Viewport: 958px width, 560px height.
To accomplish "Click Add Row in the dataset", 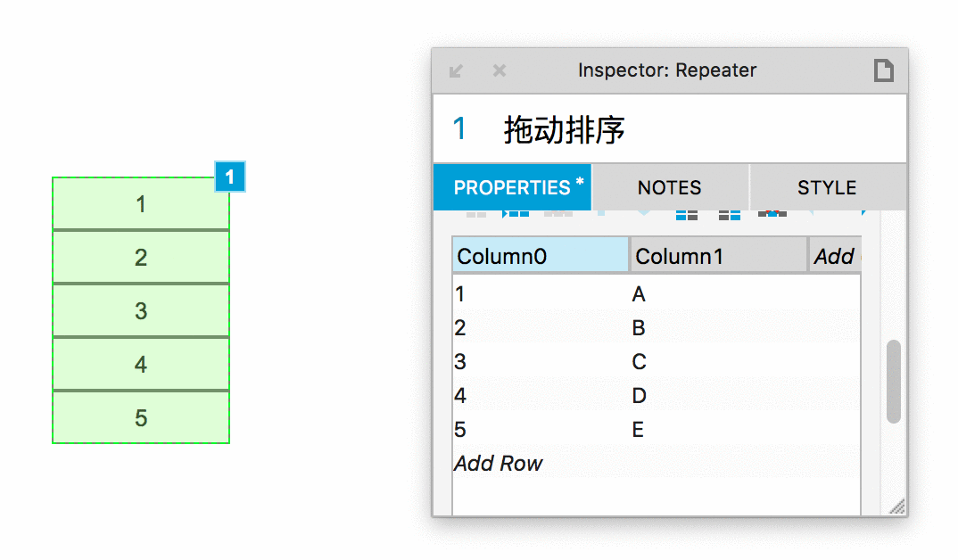I will pos(498,464).
